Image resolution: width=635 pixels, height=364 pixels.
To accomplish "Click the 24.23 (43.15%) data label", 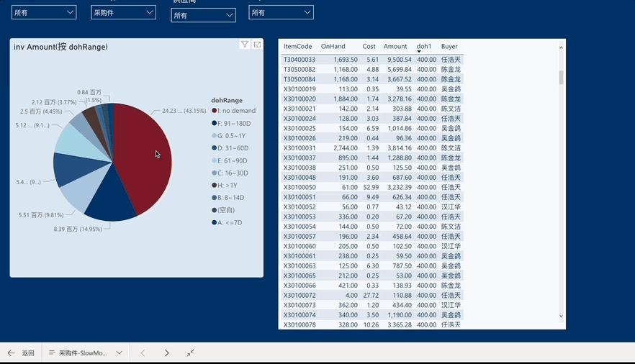I will pos(184,110).
